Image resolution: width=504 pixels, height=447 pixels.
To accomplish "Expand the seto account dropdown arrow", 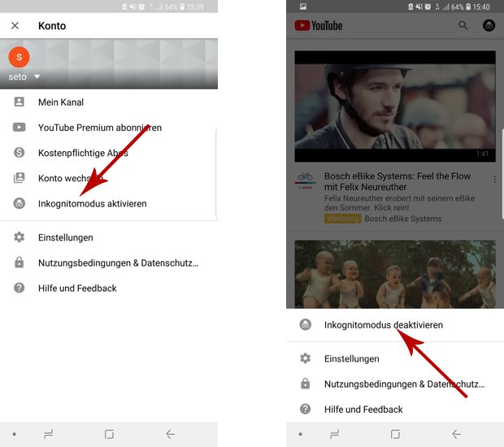I will 37,76.
